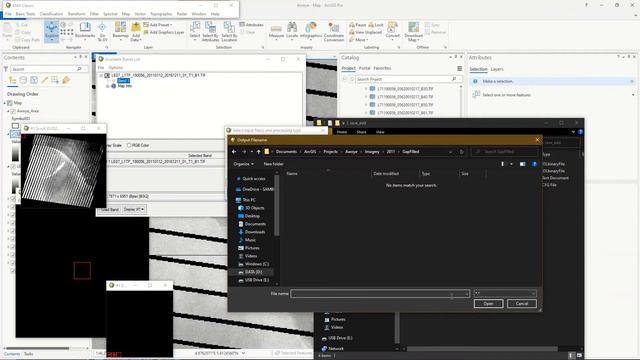
Task: Open Select By Attributes
Action: 211,31
